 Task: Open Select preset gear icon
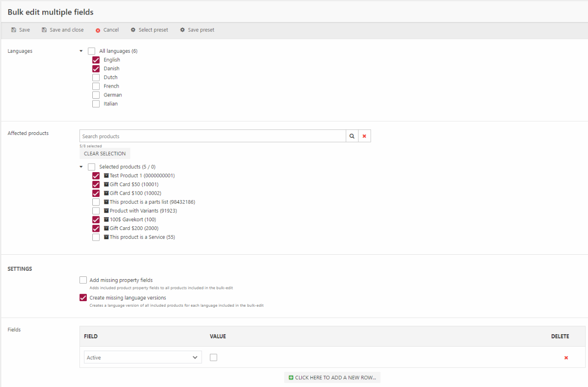click(x=133, y=30)
